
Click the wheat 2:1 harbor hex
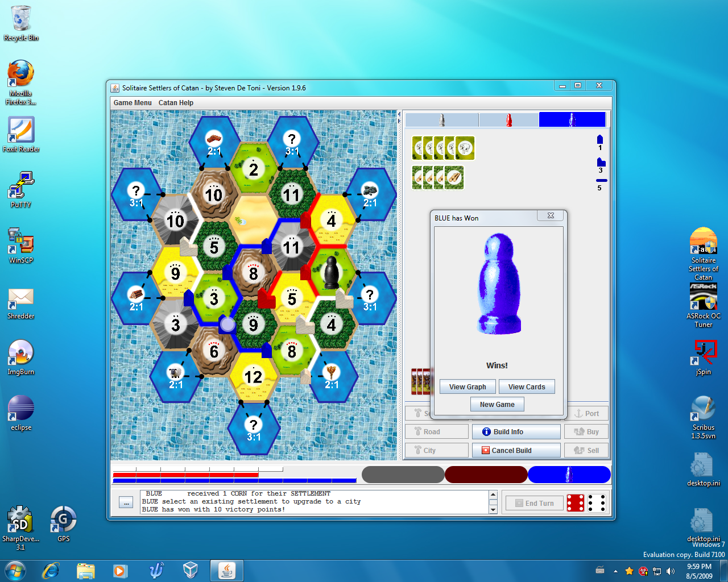(332, 376)
